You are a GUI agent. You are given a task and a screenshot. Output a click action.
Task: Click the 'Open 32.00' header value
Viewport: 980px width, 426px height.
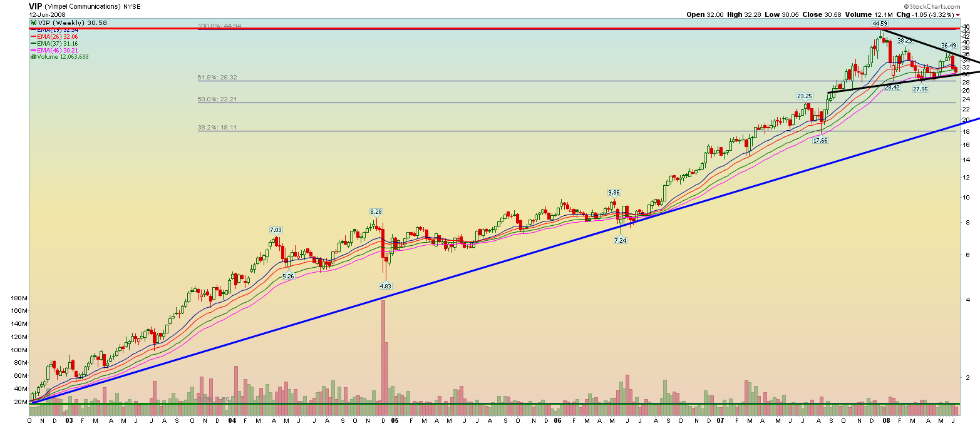point(705,14)
